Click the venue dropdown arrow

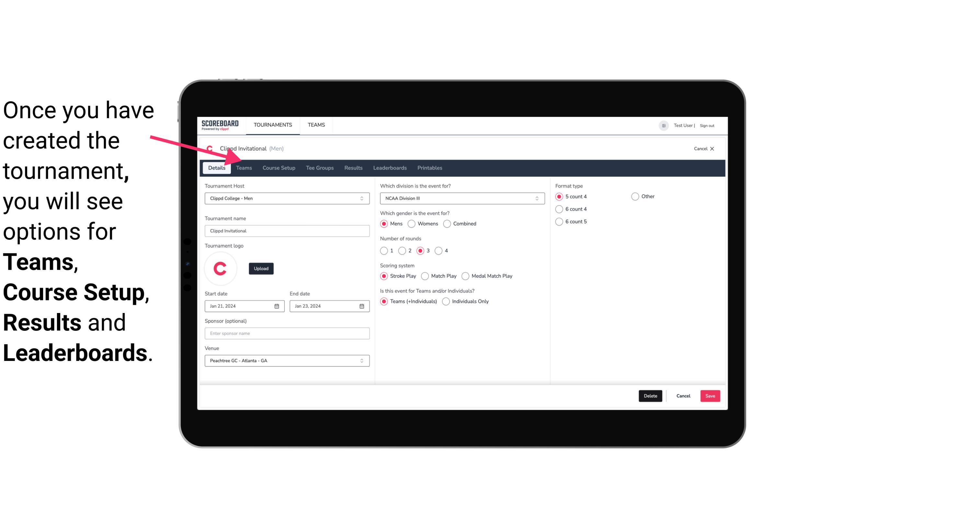363,360
